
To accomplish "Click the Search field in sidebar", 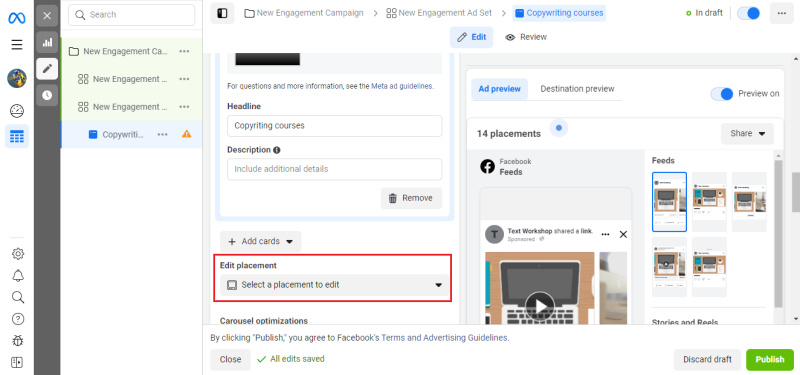I will click(x=132, y=15).
